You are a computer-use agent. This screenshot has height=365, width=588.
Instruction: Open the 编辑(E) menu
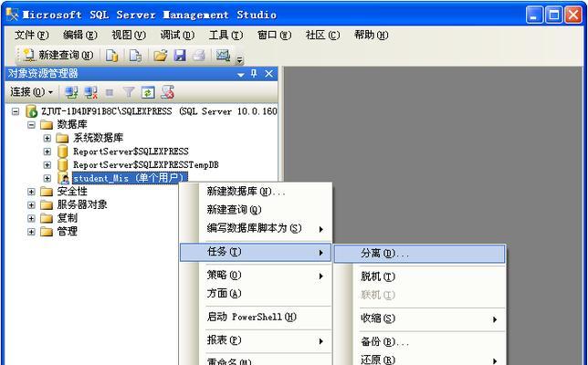(x=79, y=35)
